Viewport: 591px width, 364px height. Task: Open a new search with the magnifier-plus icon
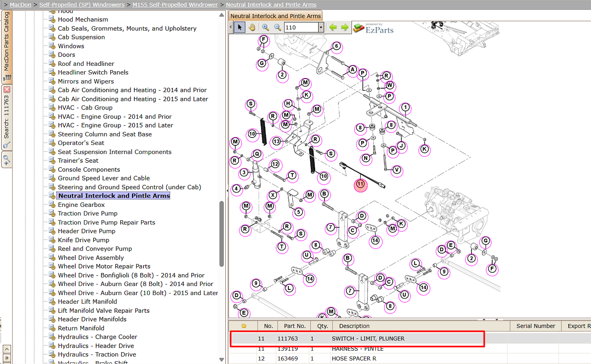click(7, 160)
